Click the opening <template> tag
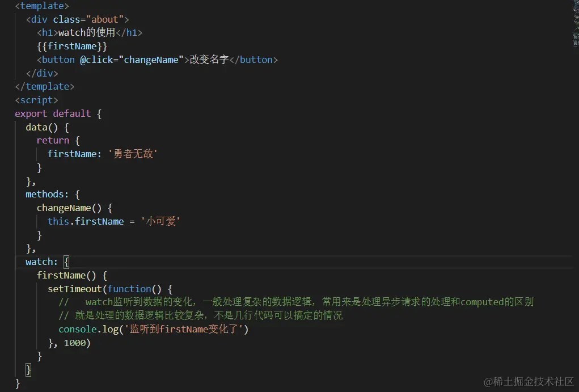579x392 pixels. coord(42,6)
